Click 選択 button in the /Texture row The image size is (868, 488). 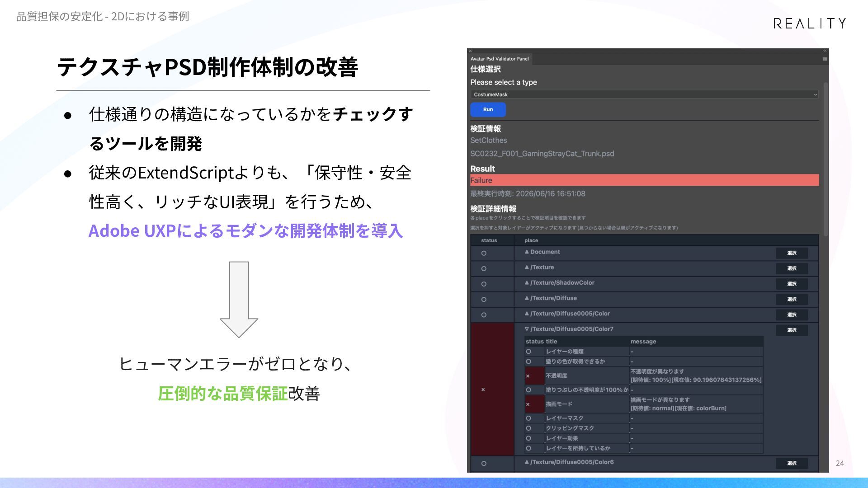(792, 268)
